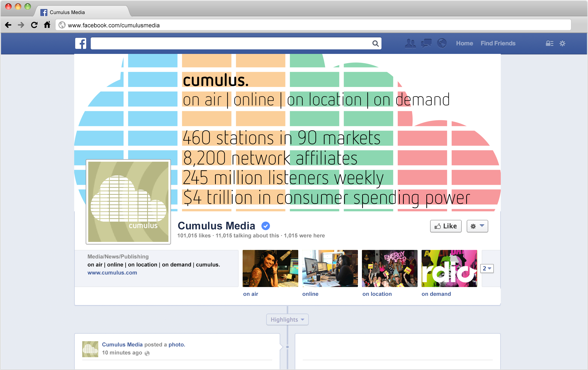
Task: Click the browser back arrow
Action: pyautogui.click(x=8, y=25)
